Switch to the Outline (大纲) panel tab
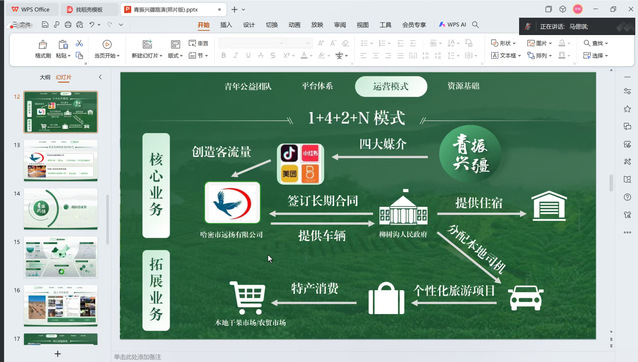Screen dimensions: 638x362 (x=45, y=77)
